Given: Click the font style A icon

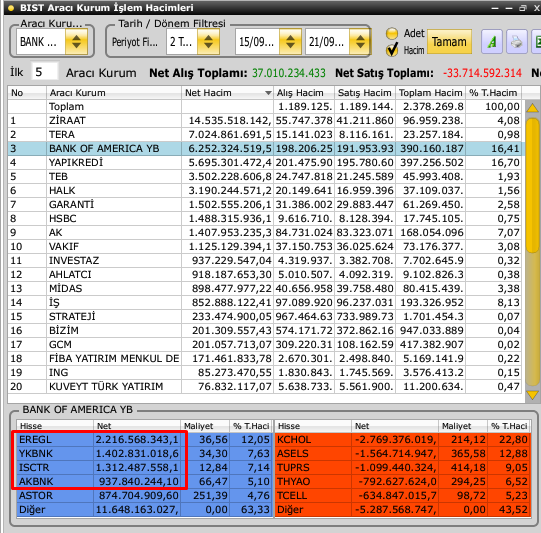Looking at the screenshot, I should (x=492, y=42).
